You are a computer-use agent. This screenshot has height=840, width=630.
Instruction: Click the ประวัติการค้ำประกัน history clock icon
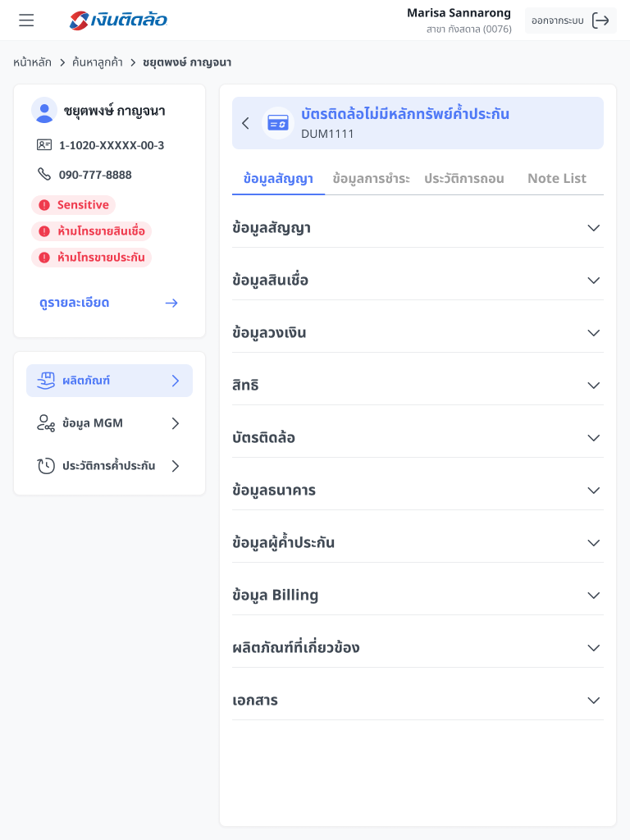tap(46, 466)
